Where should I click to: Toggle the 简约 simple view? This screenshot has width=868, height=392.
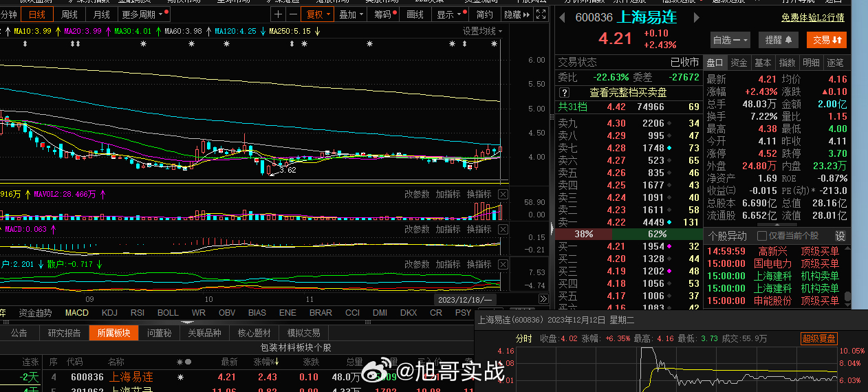tap(484, 14)
